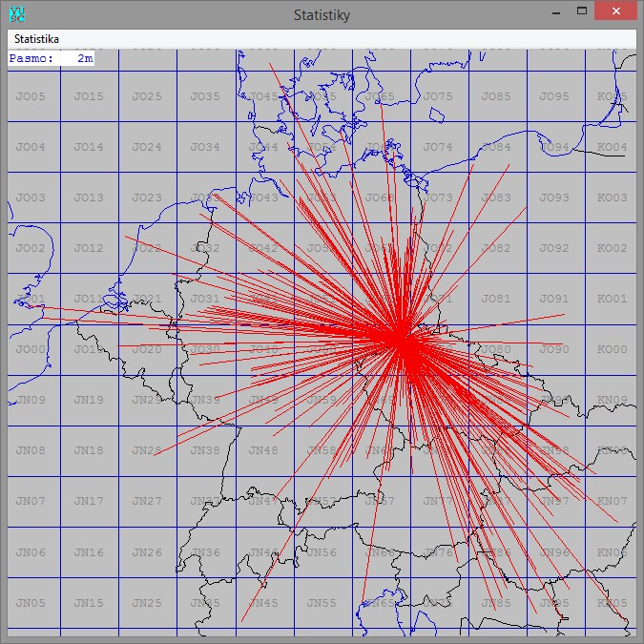Click the KO01 locator label

(613, 299)
